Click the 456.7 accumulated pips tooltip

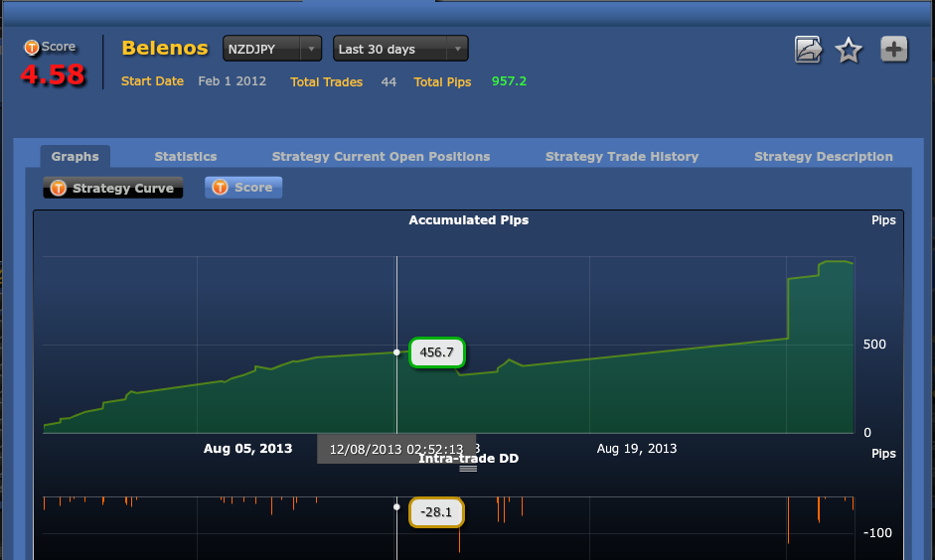(x=436, y=352)
